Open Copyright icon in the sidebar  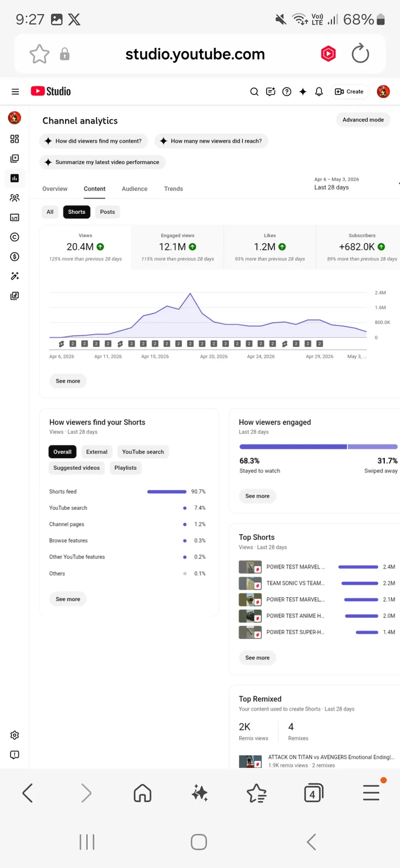(x=15, y=237)
